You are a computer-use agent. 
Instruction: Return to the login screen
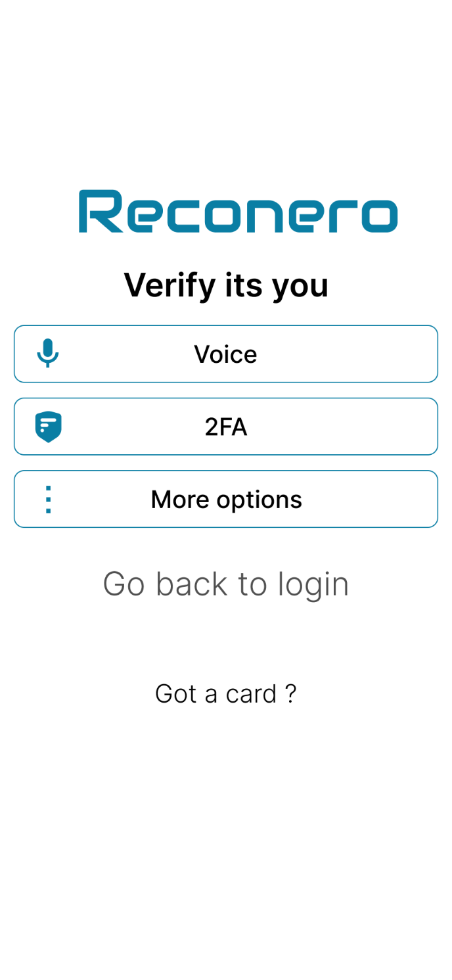point(226,584)
